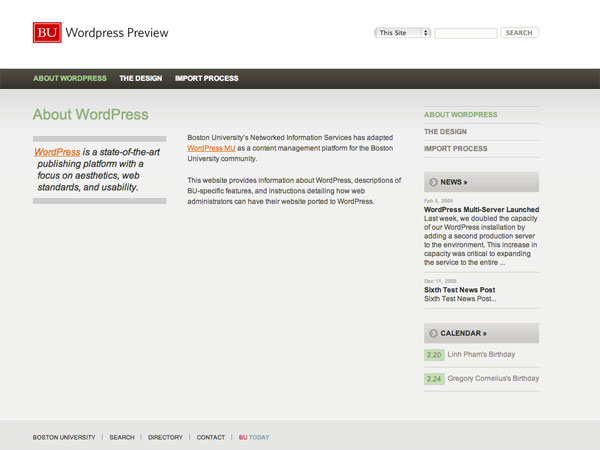Click BOSTON UNIVERSITY in the footer
The height and width of the screenshot is (450, 600).
[64, 437]
